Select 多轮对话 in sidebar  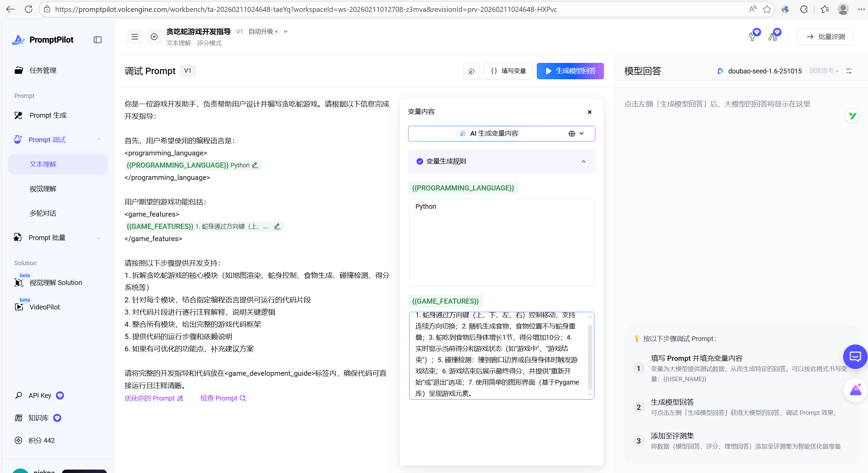click(43, 213)
